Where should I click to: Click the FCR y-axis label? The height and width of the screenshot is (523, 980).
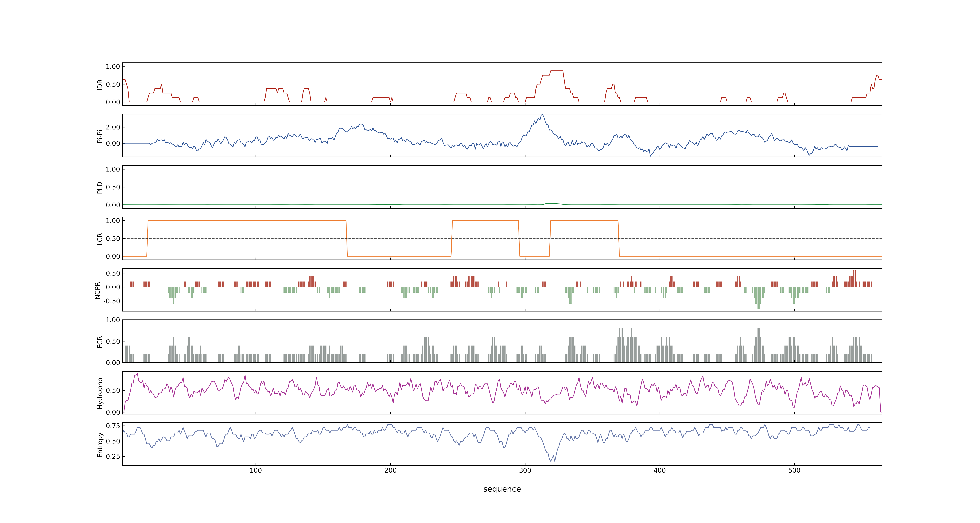pyautogui.click(x=100, y=341)
